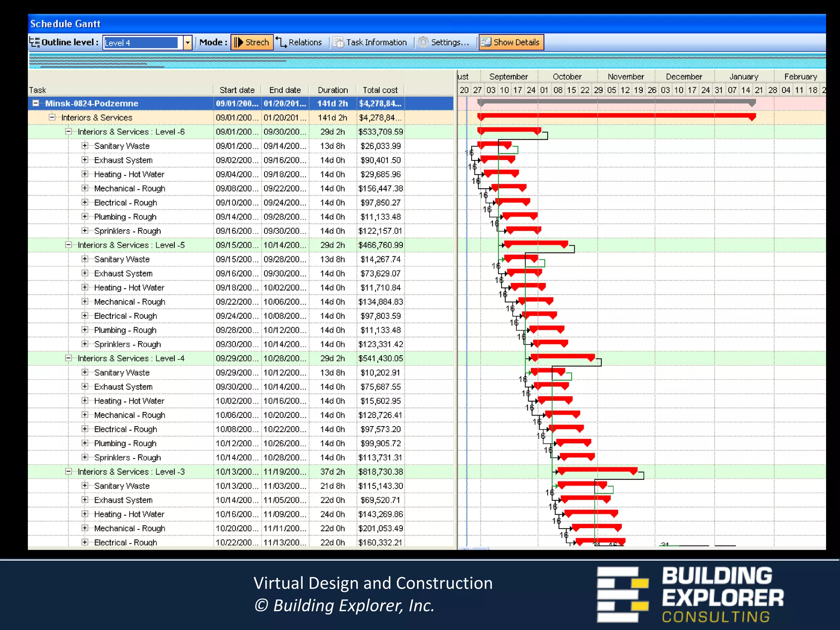The image size is (840, 630).
Task: Sort by the Duration column header
Action: (x=333, y=90)
